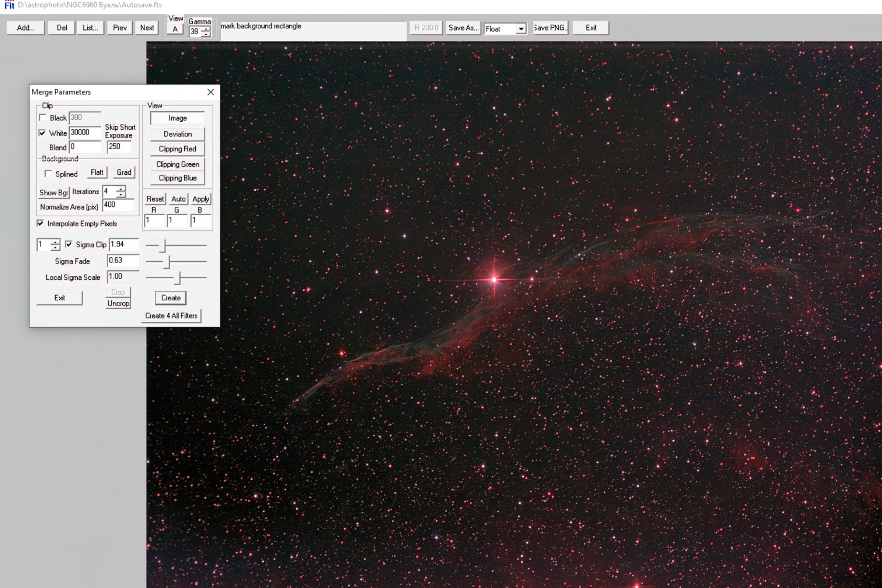Viewport: 882px width, 588px height.
Task: Close the Merge Parameters dialog
Action: click(x=211, y=92)
